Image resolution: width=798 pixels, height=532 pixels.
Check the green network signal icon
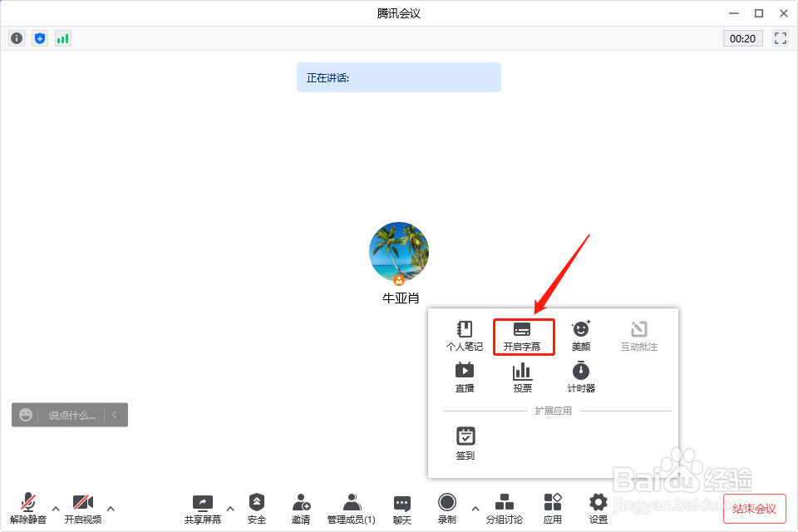[62, 38]
